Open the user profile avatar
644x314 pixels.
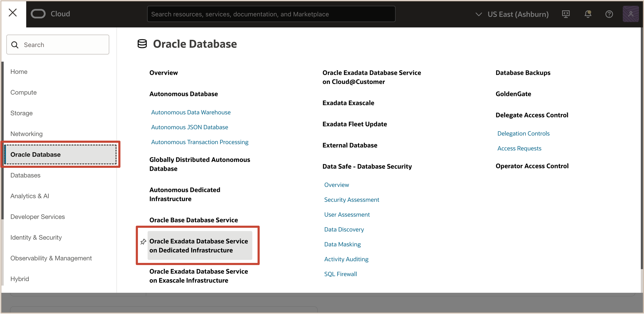click(x=631, y=14)
